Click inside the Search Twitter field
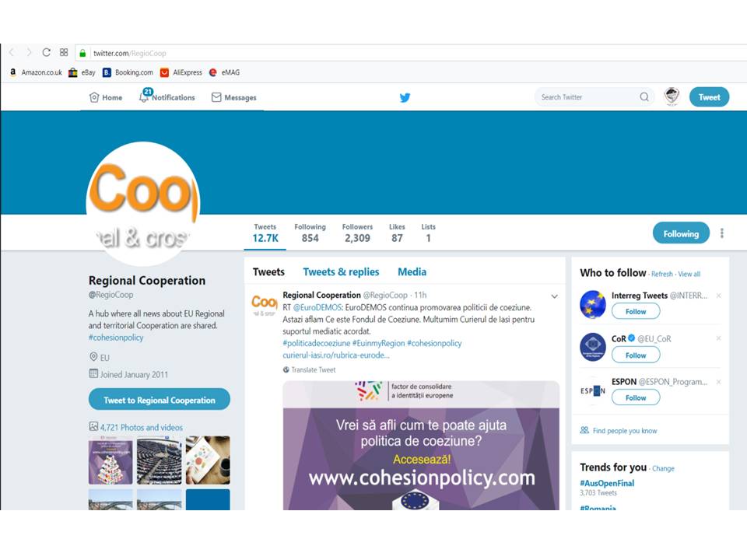747x560 pixels. (x=588, y=97)
